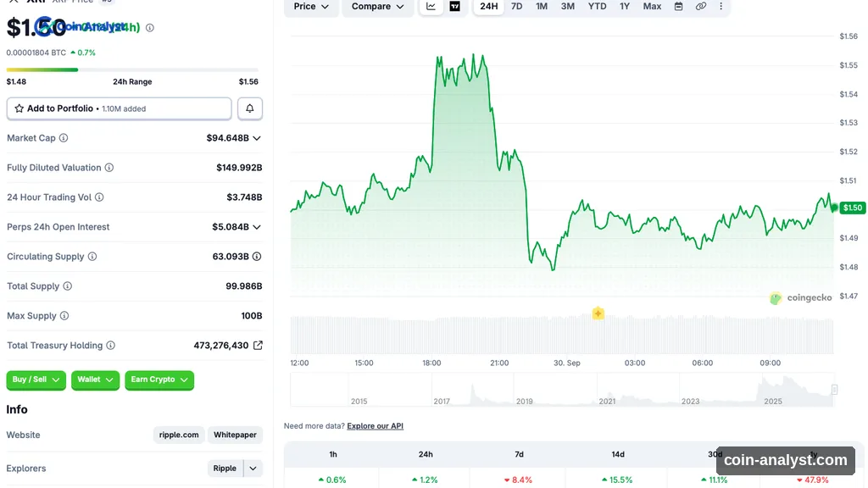Open Treasury Holding external link icon
The image size is (868, 488).
[258, 346]
